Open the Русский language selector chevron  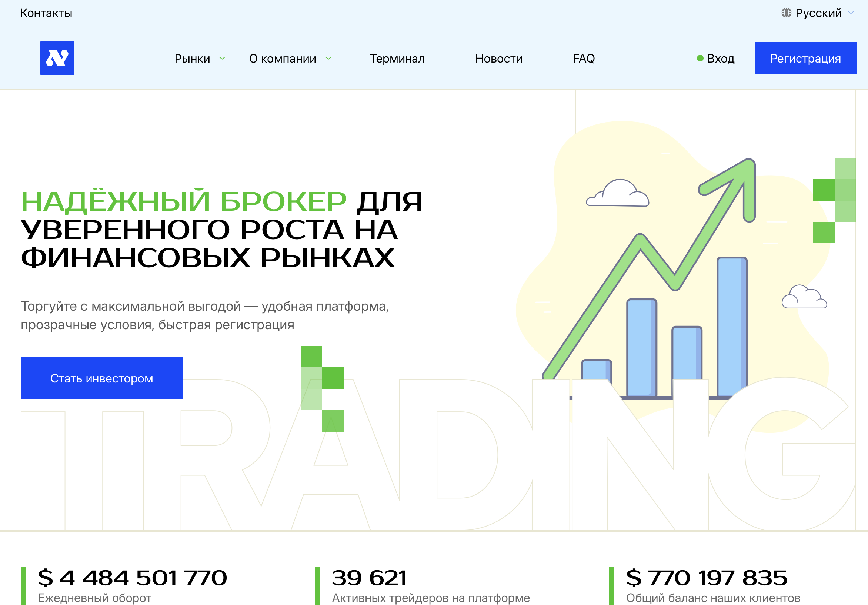pyautogui.click(x=851, y=13)
